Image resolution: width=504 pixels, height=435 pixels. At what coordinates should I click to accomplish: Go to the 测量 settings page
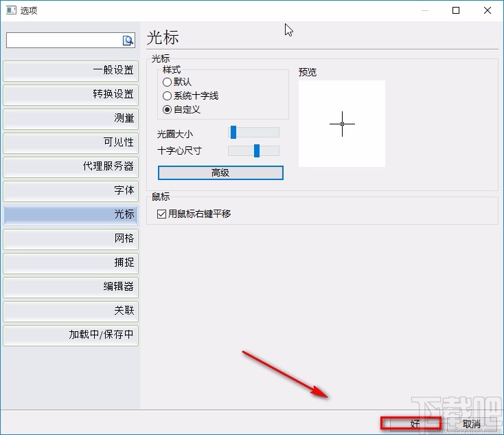point(71,118)
